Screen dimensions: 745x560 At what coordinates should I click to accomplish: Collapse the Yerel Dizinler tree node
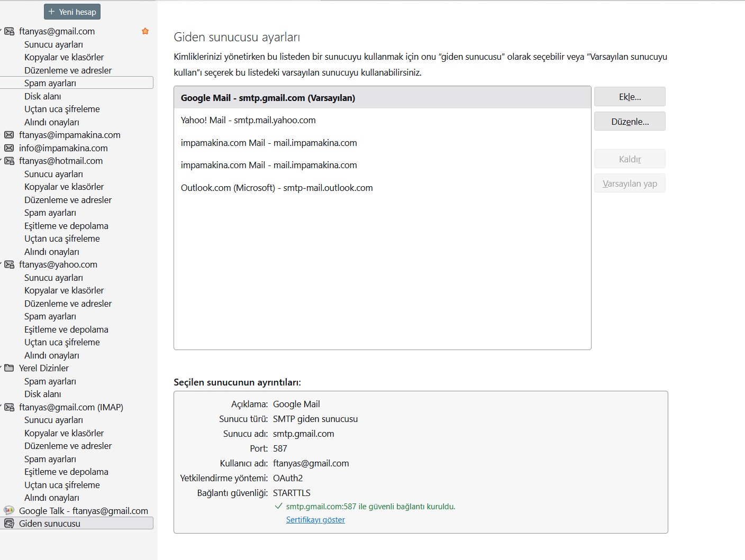(x=2, y=368)
